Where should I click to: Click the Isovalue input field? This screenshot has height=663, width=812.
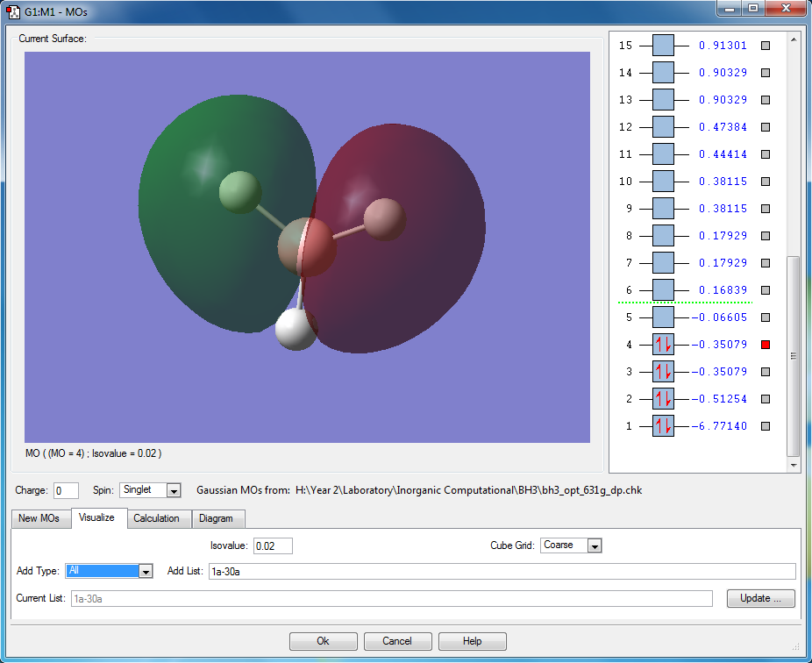point(273,545)
